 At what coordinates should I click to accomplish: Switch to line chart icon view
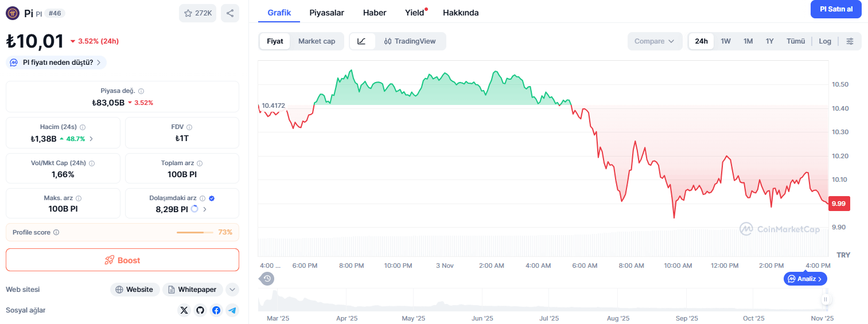click(x=362, y=41)
